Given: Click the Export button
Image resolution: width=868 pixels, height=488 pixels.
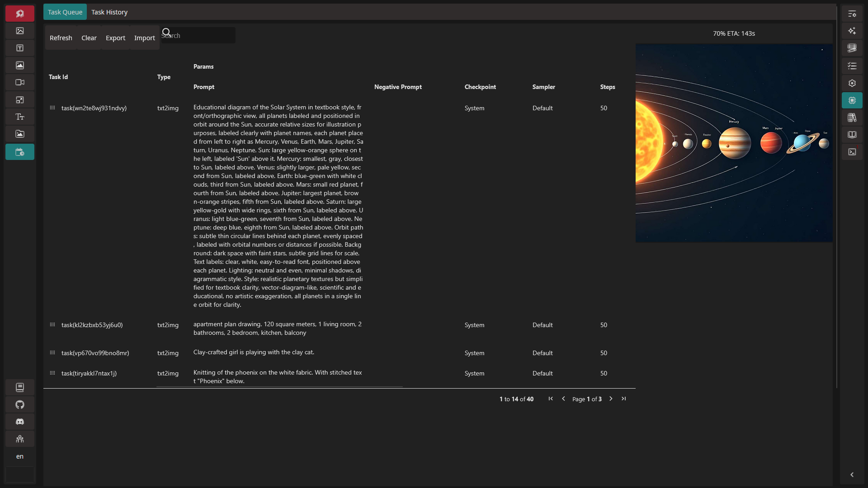Looking at the screenshot, I should pyautogui.click(x=115, y=38).
